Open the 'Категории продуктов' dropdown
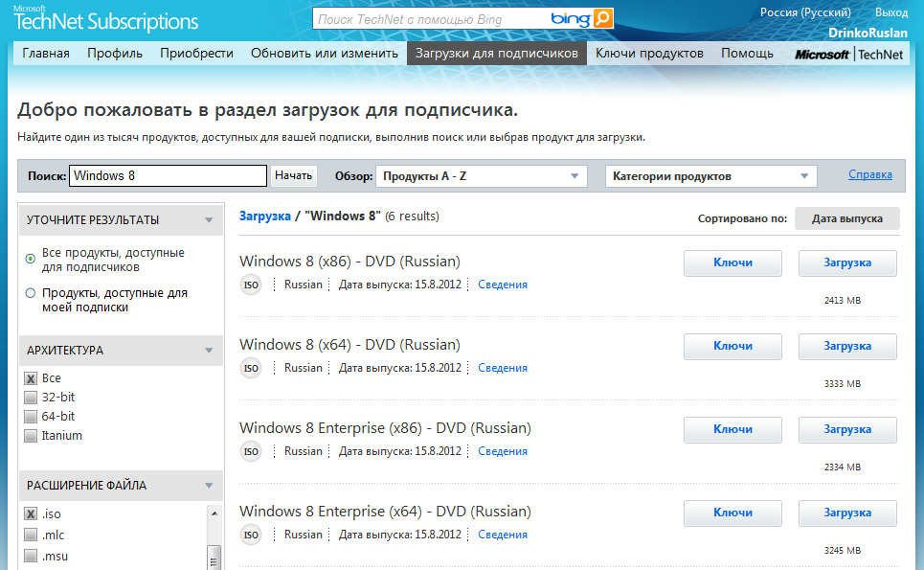This screenshot has height=570, width=924. [711, 176]
